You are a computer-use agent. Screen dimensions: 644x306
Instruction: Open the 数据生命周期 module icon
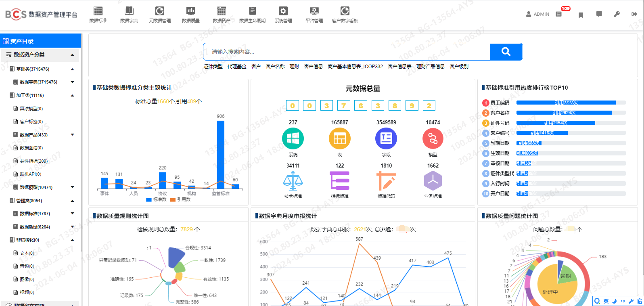pos(253,11)
